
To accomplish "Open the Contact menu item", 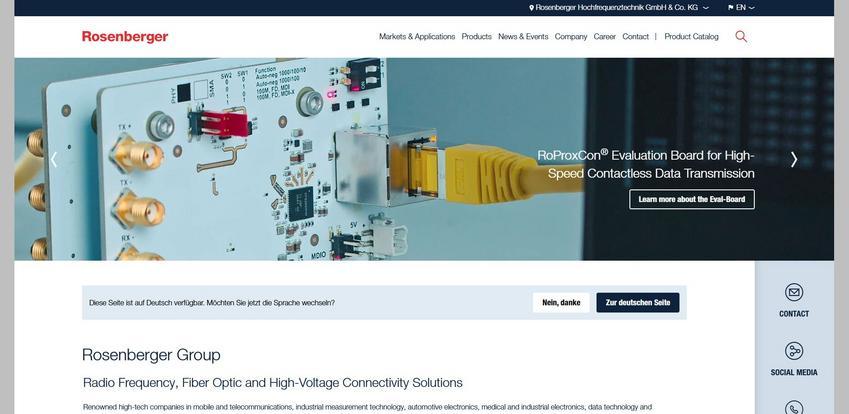I will coord(635,37).
